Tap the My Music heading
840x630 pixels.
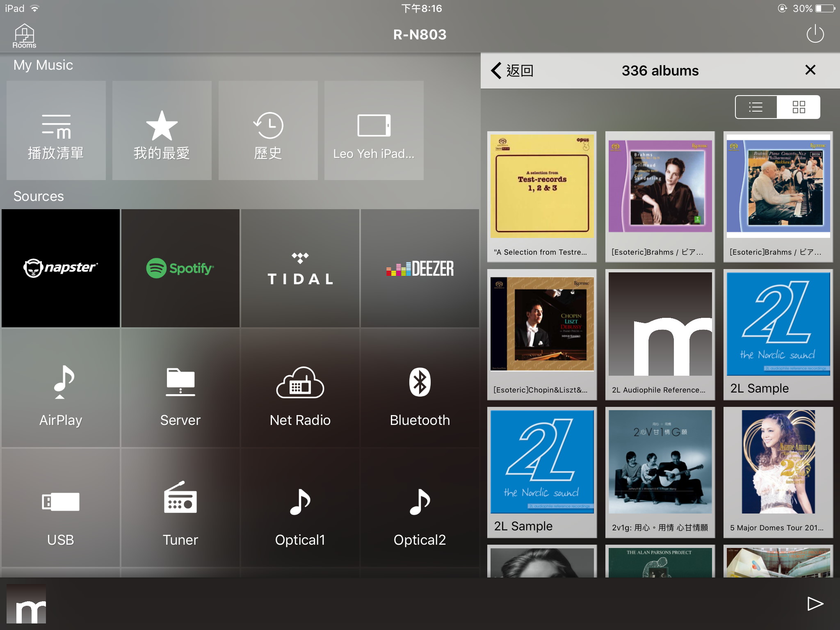pyautogui.click(x=43, y=65)
